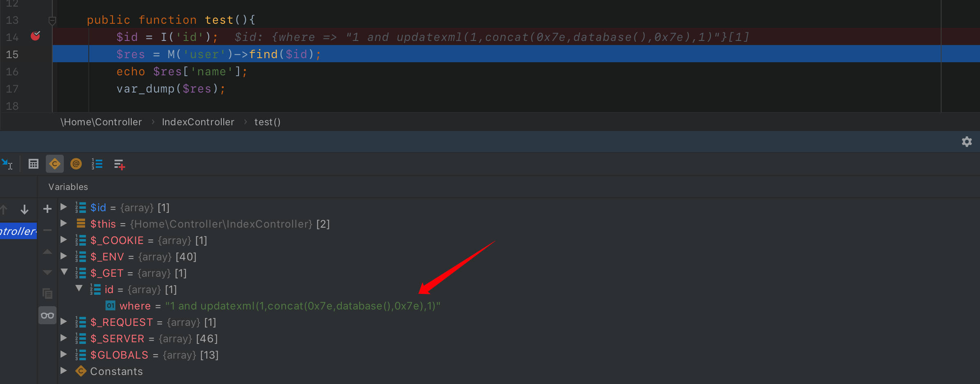
Task: Click the @ mentions icon in debugger toolbar
Action: 76,164
